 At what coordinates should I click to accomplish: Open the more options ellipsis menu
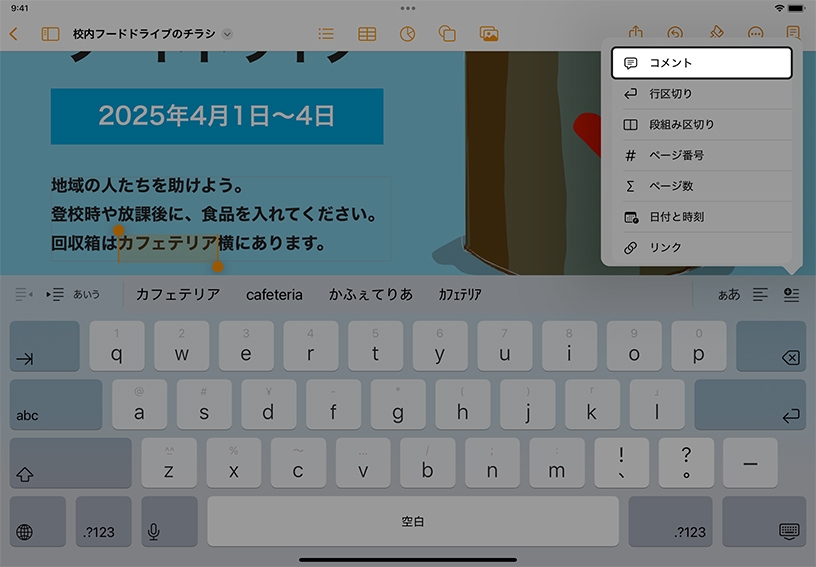(755, 34)
